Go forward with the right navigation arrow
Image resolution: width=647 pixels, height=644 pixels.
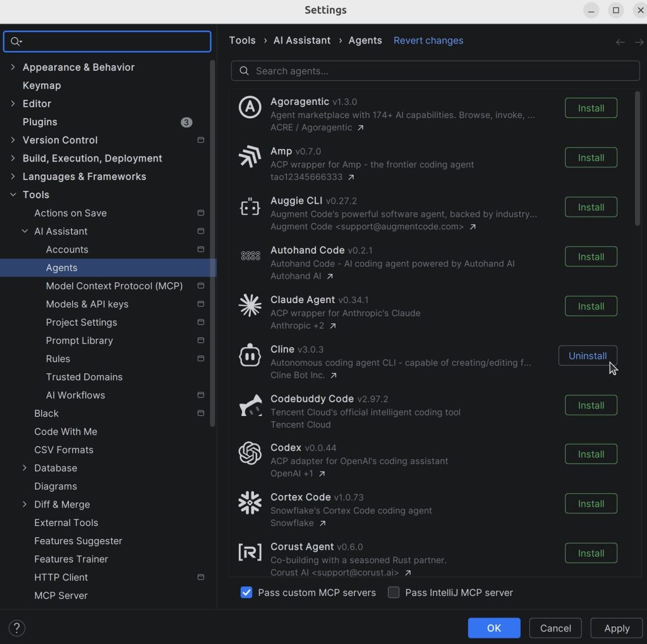pyautogui.click(x=639, y=42)
